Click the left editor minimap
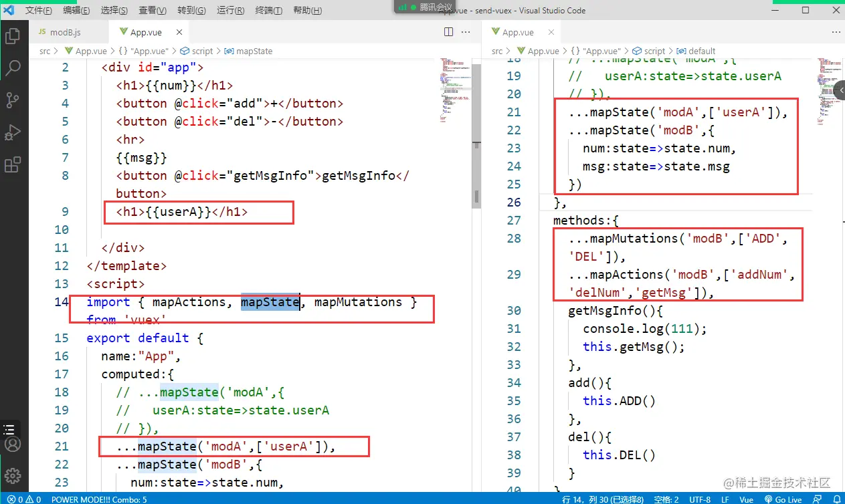Screen dimensions: 845x504 tap(455, 90)
